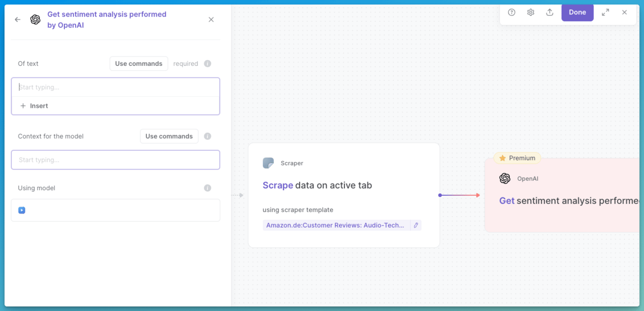Click the panel title Get sentiment analysis
This screenshot has height=311, width=644.
click(x=107, y=19)
